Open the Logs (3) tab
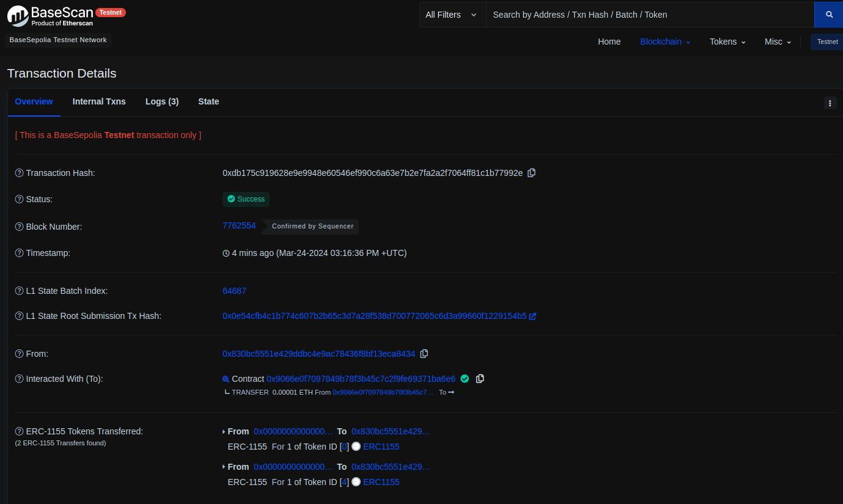 [x=162, y=101]
